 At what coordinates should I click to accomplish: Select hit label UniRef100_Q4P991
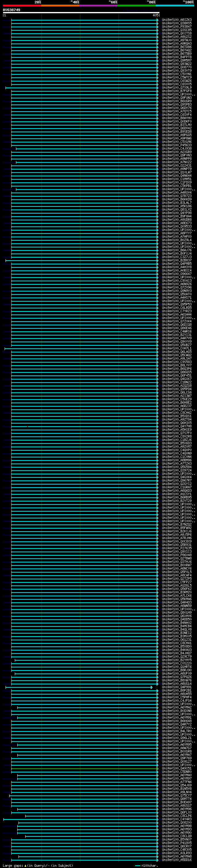[177, 687]
